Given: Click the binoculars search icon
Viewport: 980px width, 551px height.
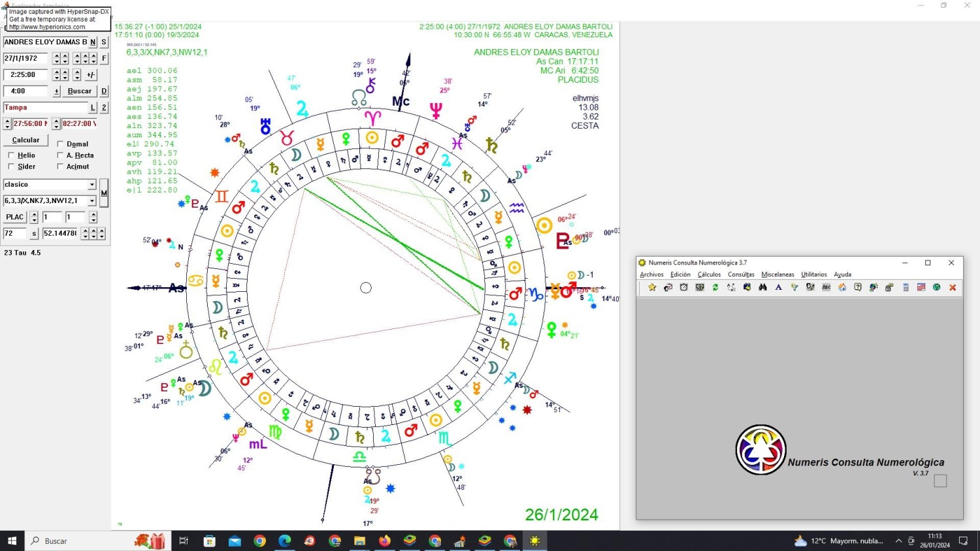Looking at the screenshot, I should click(x=762, y=287).
